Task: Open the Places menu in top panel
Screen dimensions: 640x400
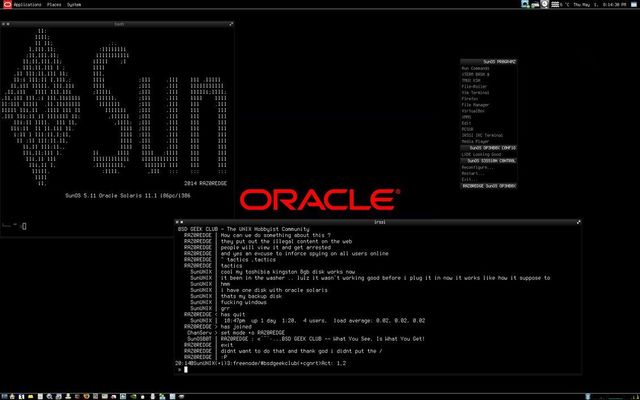Action: click(x=54, y=4)
